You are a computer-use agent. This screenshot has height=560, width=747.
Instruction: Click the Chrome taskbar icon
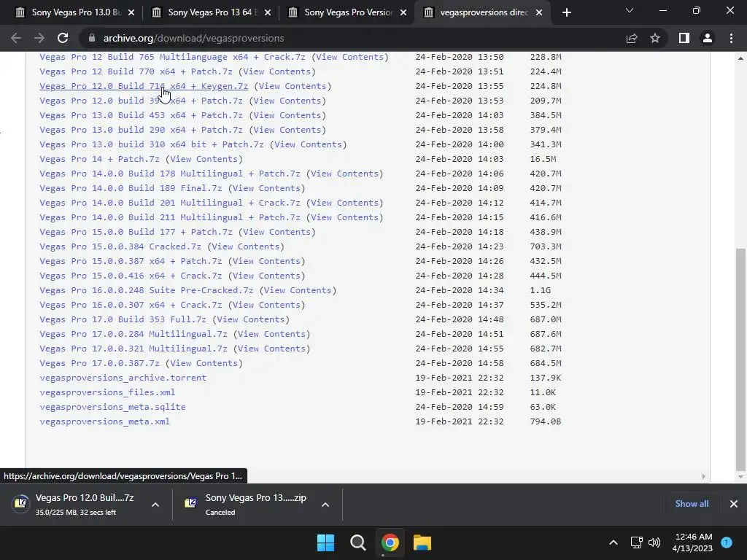[x=390, y=542]
